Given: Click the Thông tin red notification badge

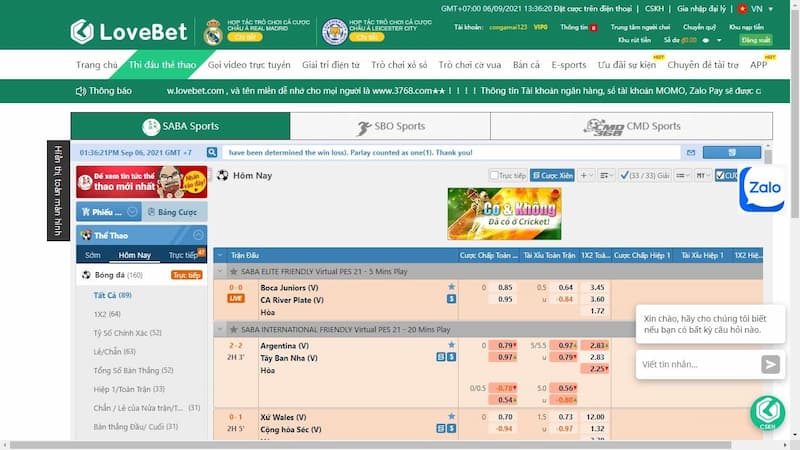Looking at the screenshot, I should pos(593,28).
